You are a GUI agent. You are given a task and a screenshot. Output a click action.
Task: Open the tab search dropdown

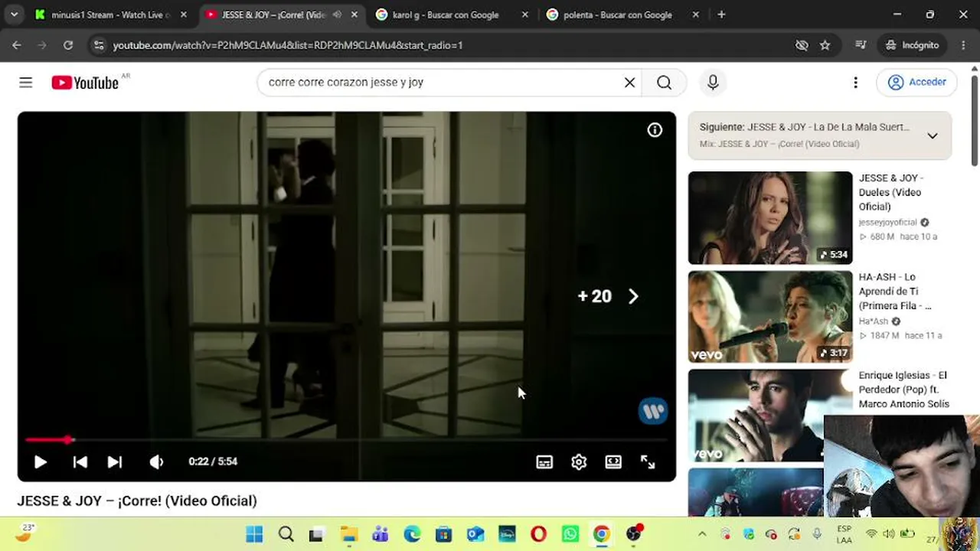point(14,15)
